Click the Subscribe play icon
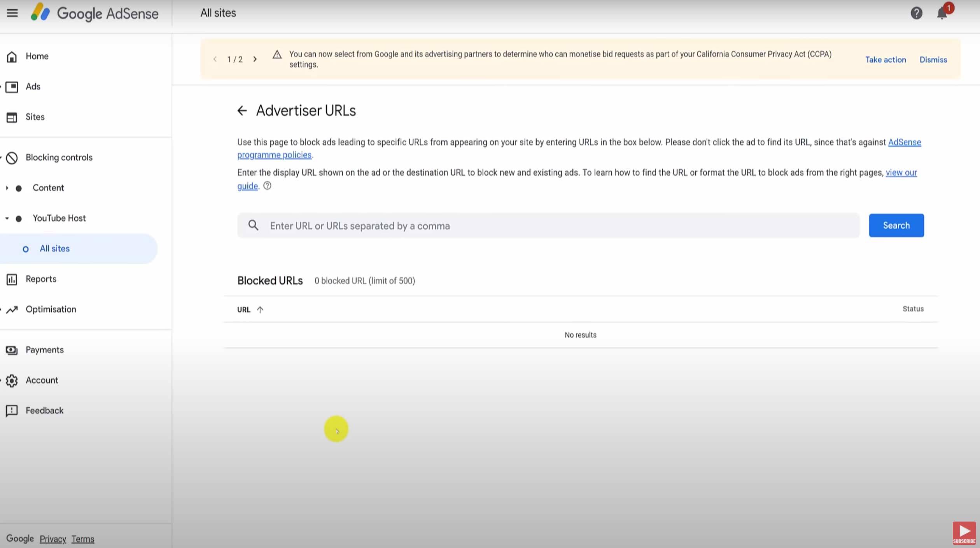This screenshot has width=980, height=548. (964, 532)
